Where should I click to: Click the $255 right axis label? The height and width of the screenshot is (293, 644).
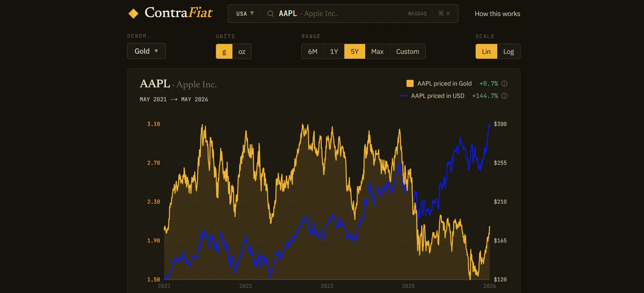point(500,163)
